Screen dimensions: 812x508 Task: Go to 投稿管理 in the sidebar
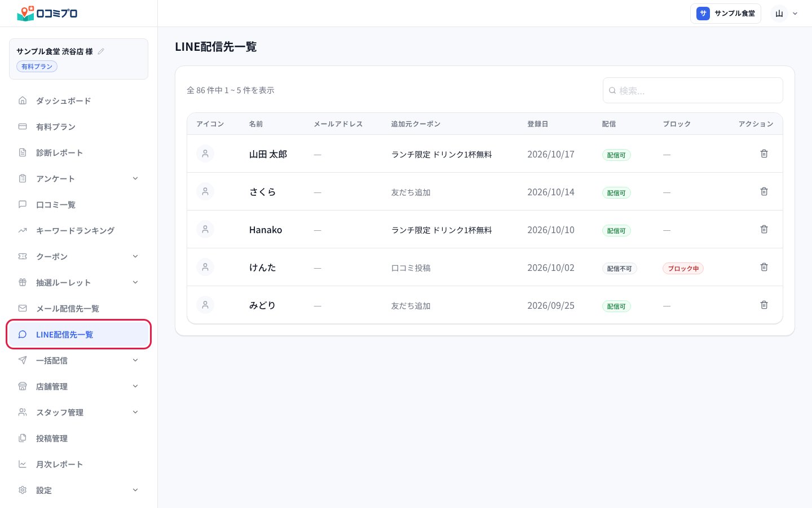[x=79, y=438]
